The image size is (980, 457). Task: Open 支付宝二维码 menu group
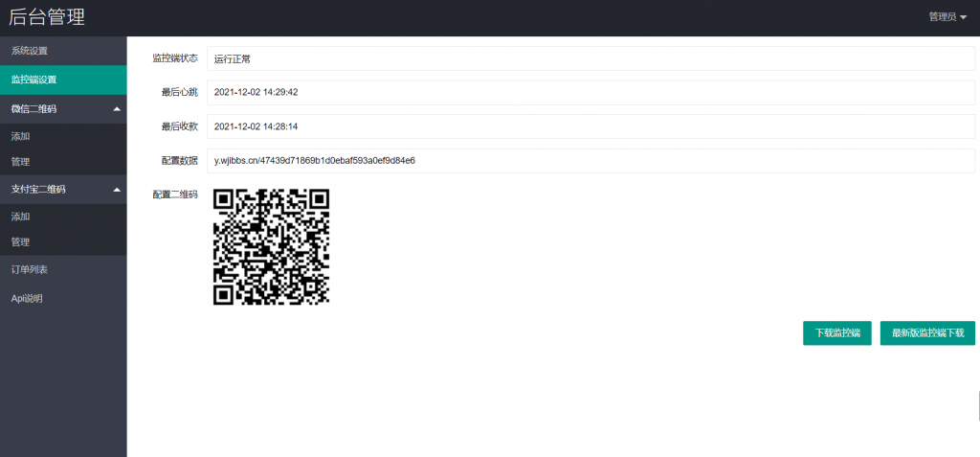coord(63,189)
